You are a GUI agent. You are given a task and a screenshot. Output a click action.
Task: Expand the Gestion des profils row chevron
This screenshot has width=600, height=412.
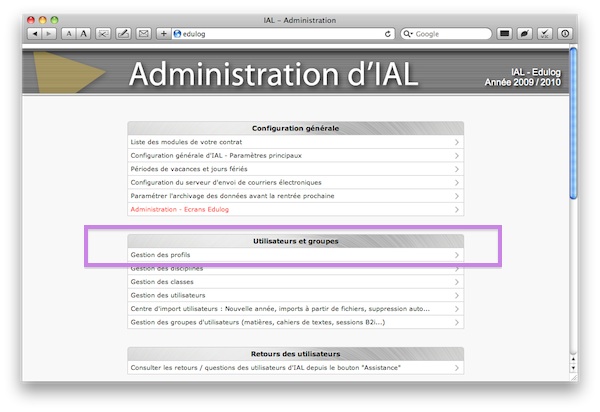(457, 256)
